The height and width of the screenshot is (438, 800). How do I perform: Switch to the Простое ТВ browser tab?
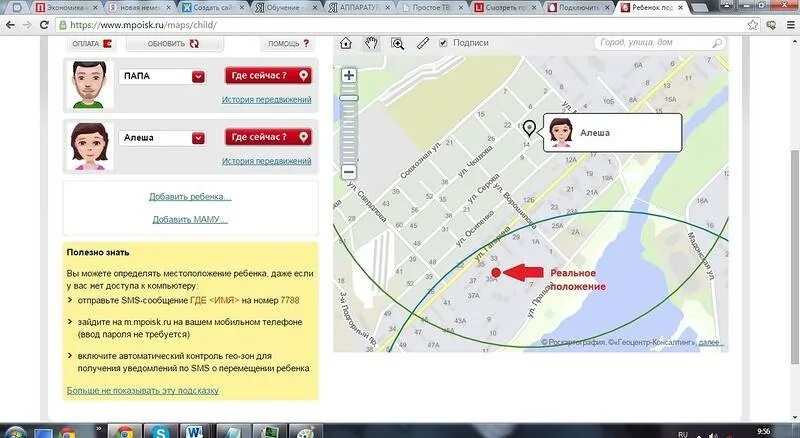[x=433, y=8]
